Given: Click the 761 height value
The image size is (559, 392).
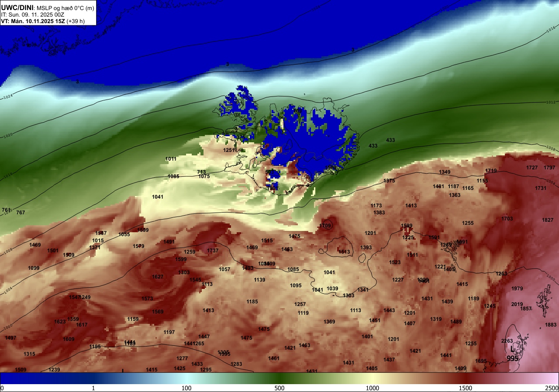Looking at the screenshot, I should tap(6, 210).
